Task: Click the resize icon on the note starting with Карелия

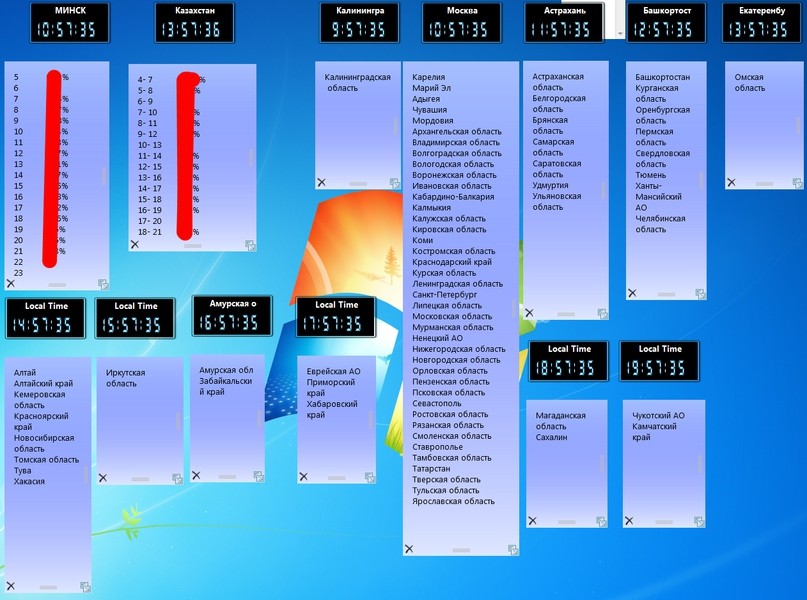Action: click(x=513, y=550)
